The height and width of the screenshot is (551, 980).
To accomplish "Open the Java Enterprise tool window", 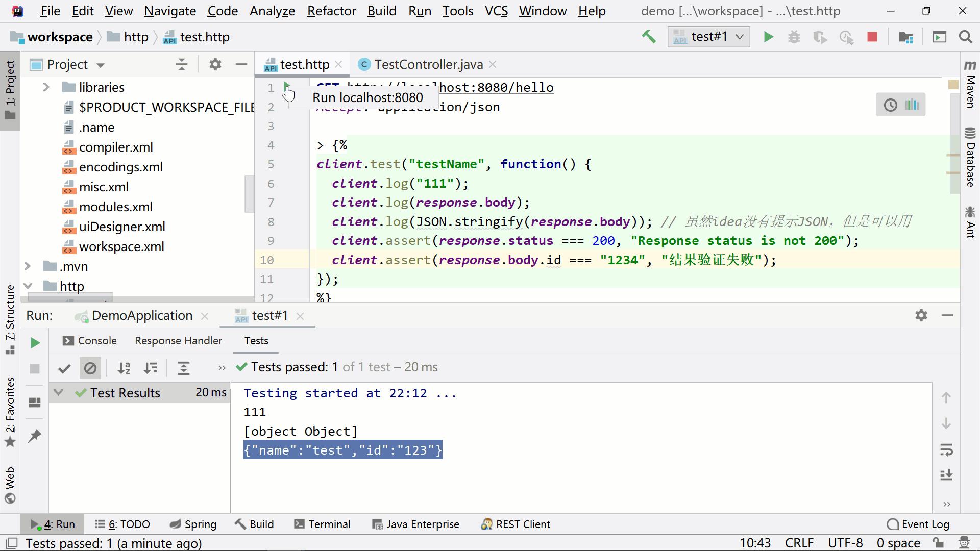I will pos(415,524).
